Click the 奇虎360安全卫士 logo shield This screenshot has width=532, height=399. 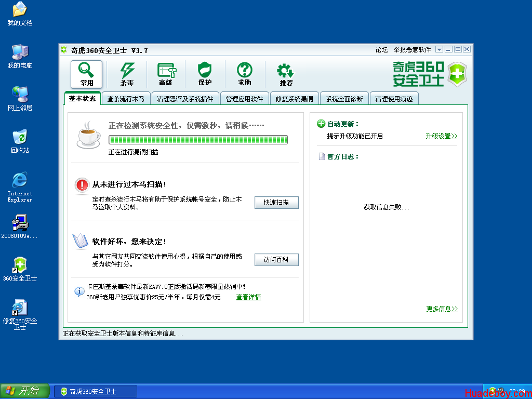coord(457,74)
